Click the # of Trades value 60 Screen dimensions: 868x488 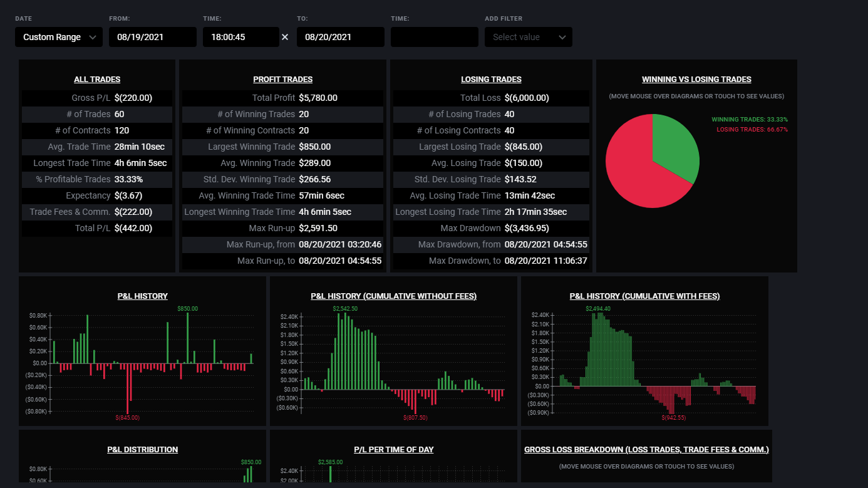click(120, 114)
